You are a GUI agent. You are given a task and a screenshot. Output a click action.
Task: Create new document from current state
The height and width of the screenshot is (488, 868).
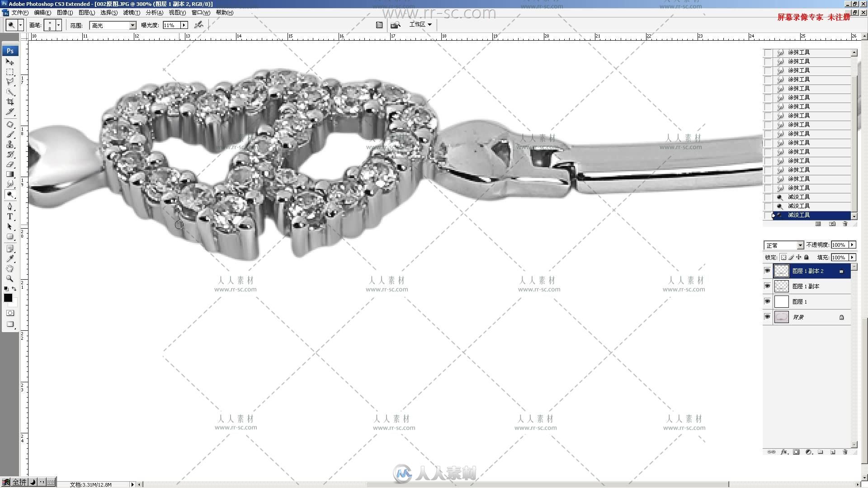[818, 224]
